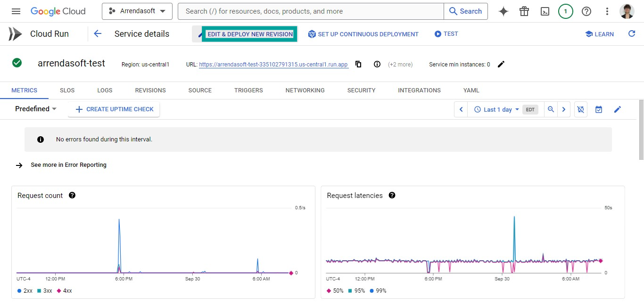
Task: Click the blue Search button
Action: point(466,11)
